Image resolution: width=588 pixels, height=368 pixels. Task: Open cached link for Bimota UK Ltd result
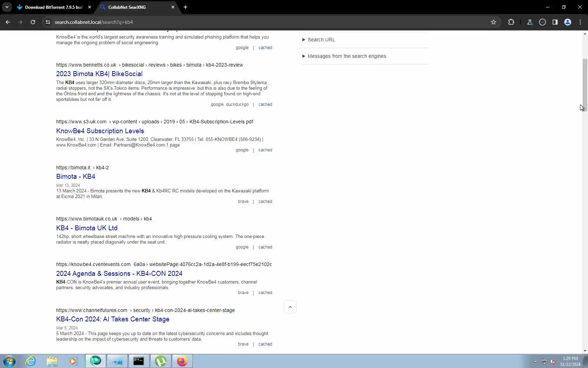(265, 247)
